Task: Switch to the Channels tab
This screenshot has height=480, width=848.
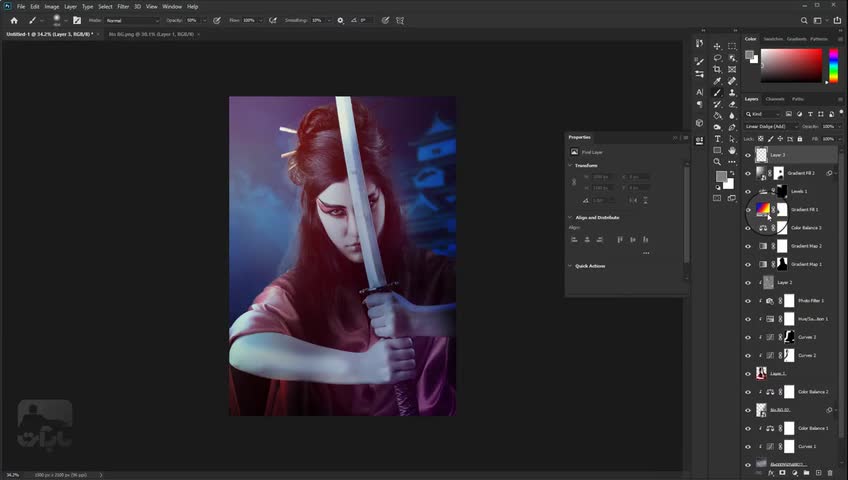Action: pyautogui.click(x=775, y=99)
